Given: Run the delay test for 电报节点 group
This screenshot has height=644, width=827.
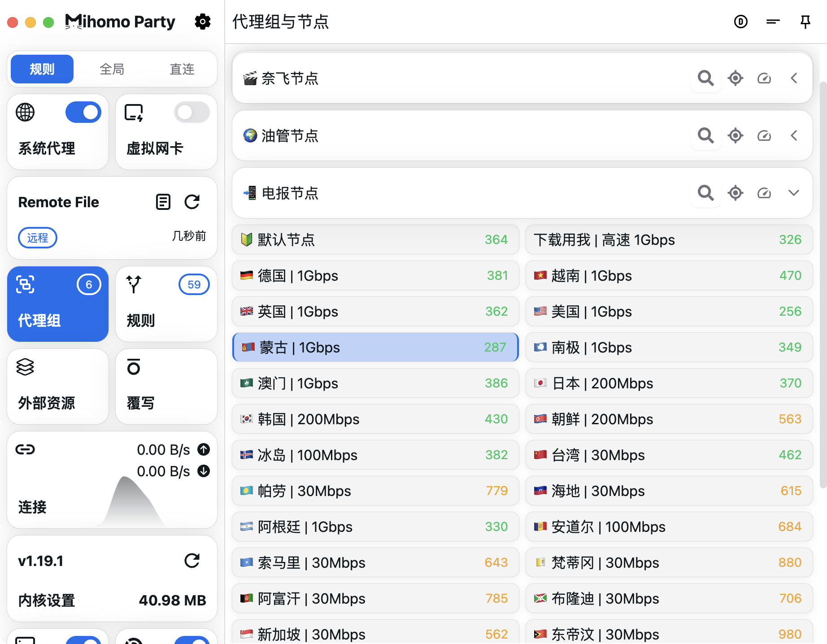Looking at the screenshot, I should (x=764, y=193).
